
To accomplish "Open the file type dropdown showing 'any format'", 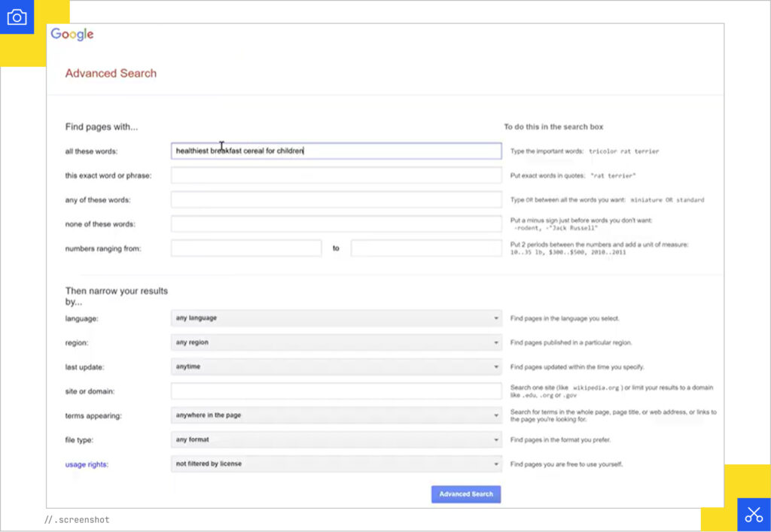I will (x=335, y=439).
